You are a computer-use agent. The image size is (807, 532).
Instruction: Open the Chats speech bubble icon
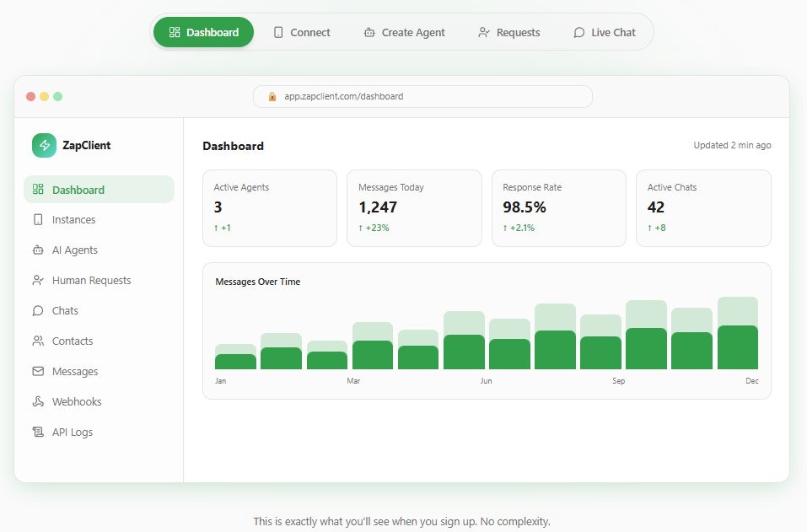pos(37,310)
